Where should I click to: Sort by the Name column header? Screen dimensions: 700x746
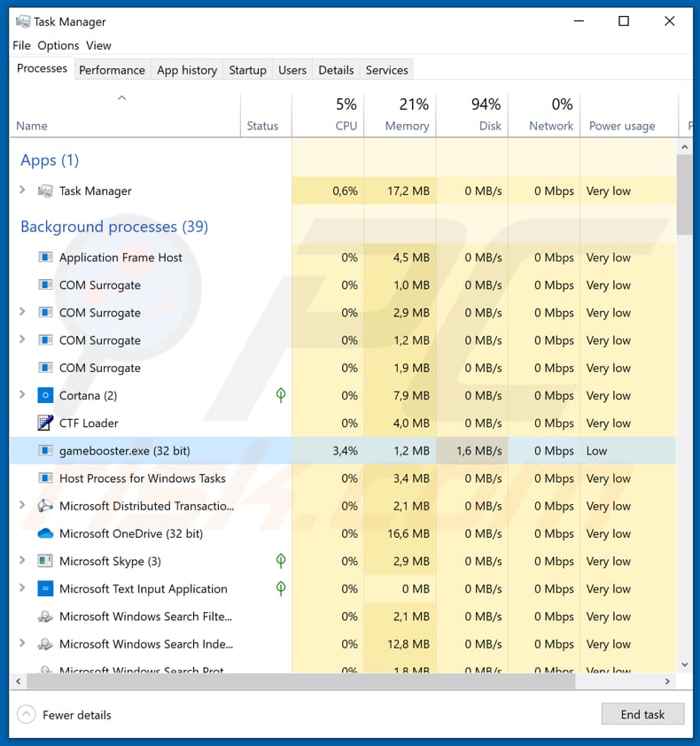(125, 115)
